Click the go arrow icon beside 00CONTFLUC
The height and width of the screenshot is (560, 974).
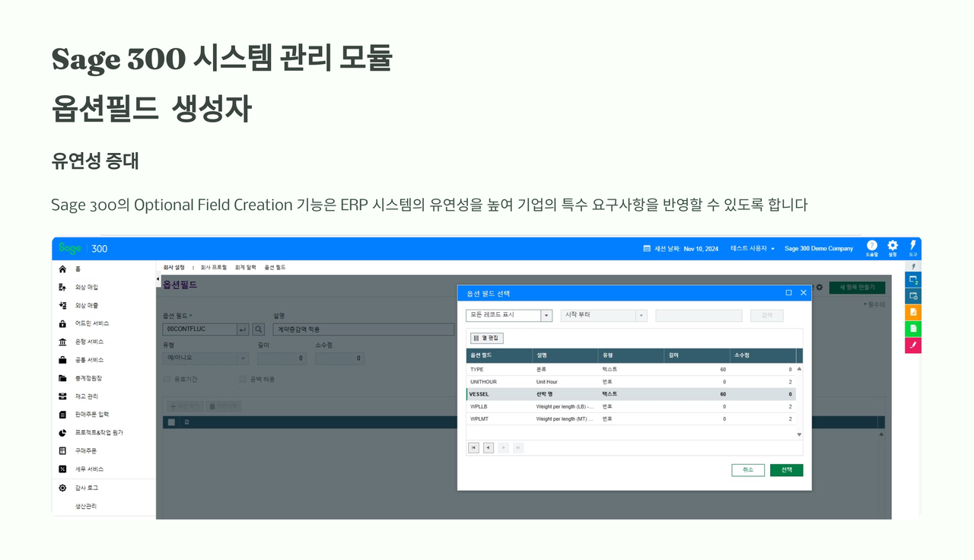[243, 329]
